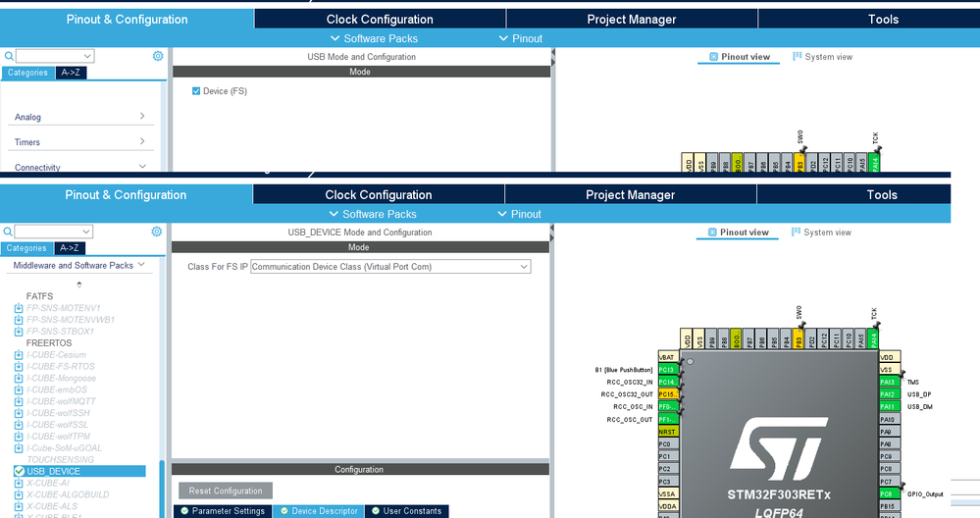This screenshot has width=980, height=518.
Task: Click the PC6 GPIO_Output pin
Action: pos(890,493)
